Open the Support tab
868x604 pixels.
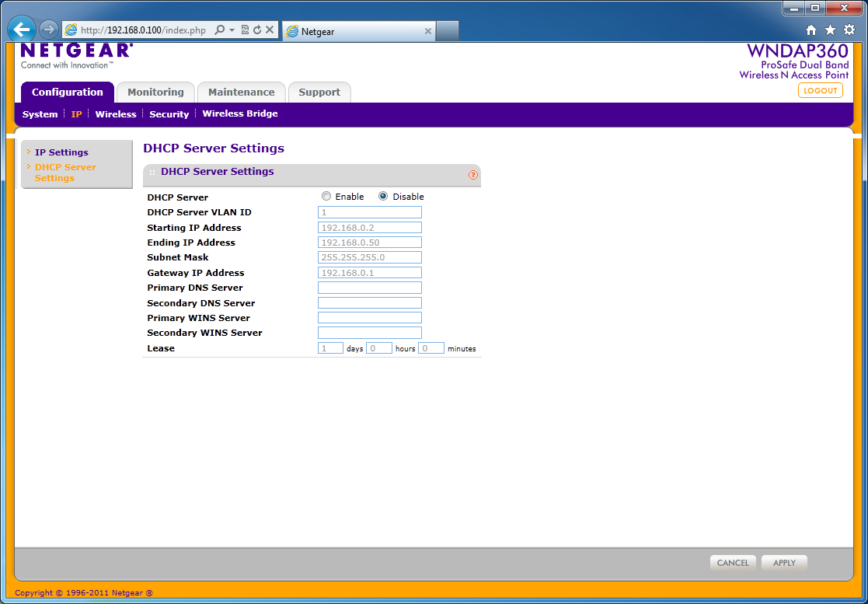319,92
